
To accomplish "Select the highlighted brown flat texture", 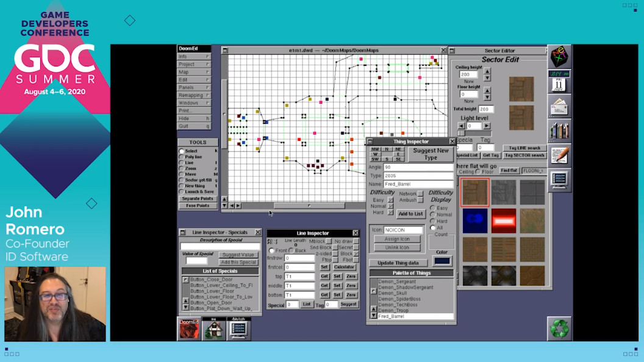I will coord(475,192).
